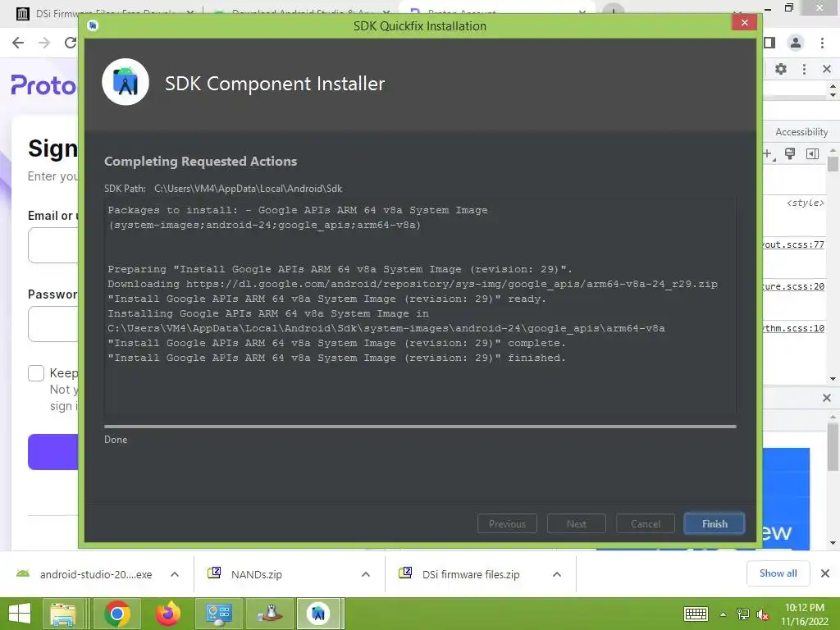Screen dimensions: 840x630
Task: Click 'Done' status text in installer
Action: click(x=116, y=440)
